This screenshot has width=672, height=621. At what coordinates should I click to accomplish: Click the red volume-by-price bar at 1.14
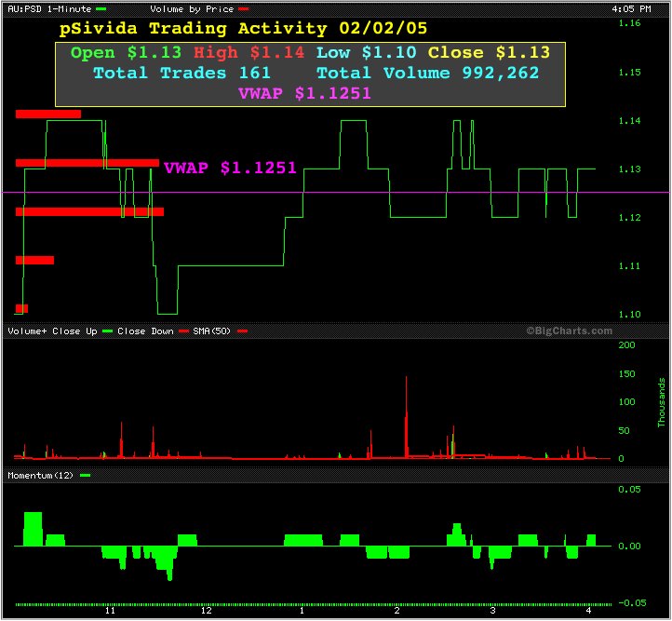(x=48, y=114)
